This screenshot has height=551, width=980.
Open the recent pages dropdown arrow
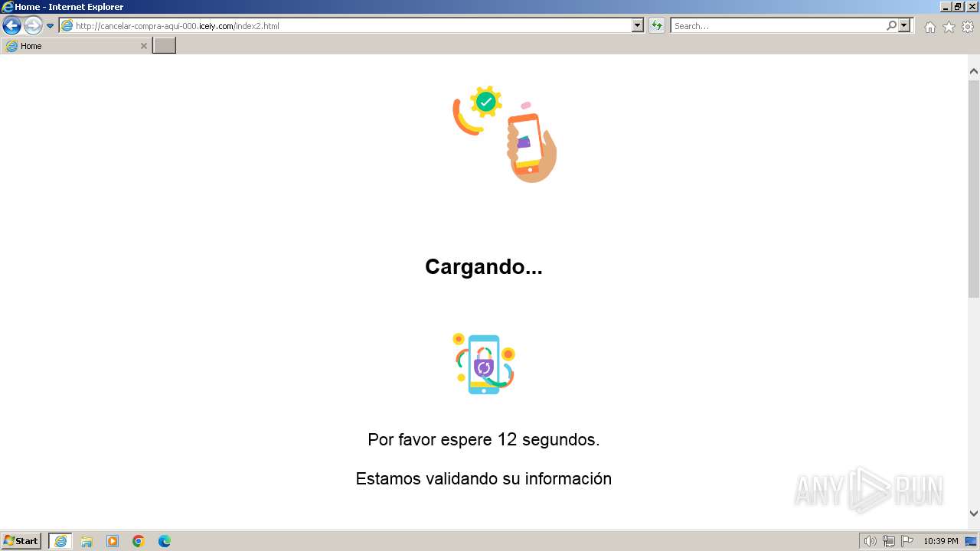[x=51, y=26]
